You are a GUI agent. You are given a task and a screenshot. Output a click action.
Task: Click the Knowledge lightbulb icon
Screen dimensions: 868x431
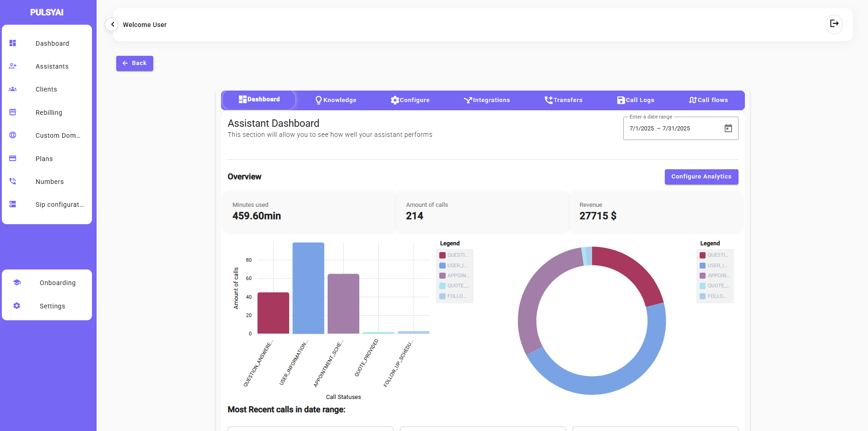[318, 100]
